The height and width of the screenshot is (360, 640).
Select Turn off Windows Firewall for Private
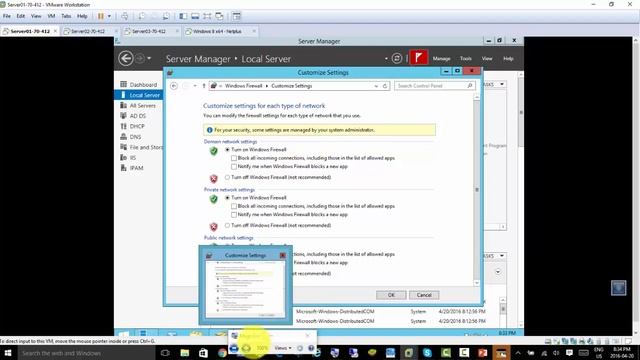pos(227,225)
